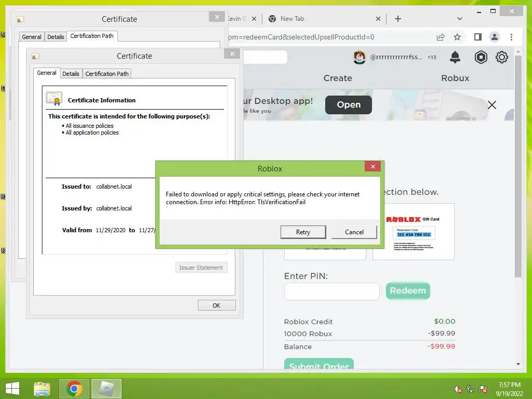Click the Redeem button

tap(408, 291)
